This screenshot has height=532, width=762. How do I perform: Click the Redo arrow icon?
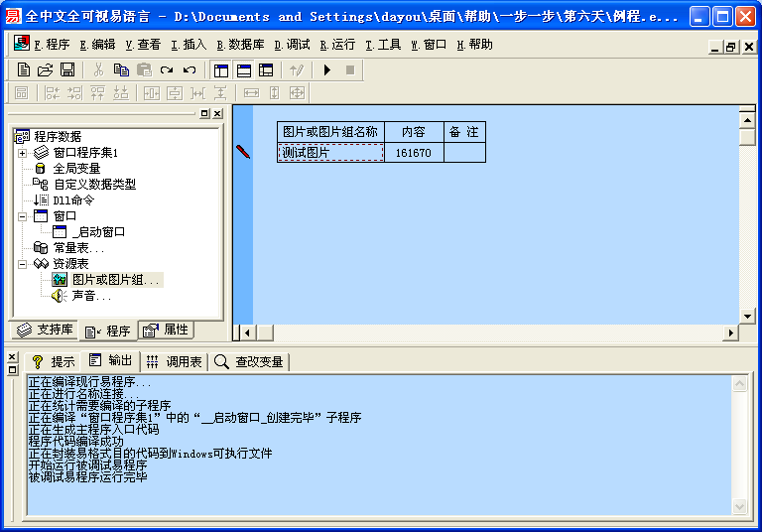click(x=167, y=70)
